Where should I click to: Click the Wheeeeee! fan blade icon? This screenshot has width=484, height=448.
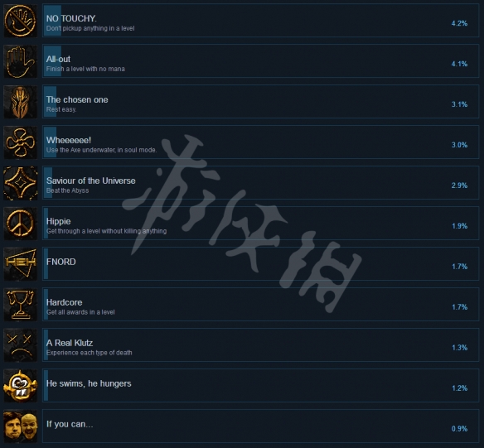tap(21, 142)
